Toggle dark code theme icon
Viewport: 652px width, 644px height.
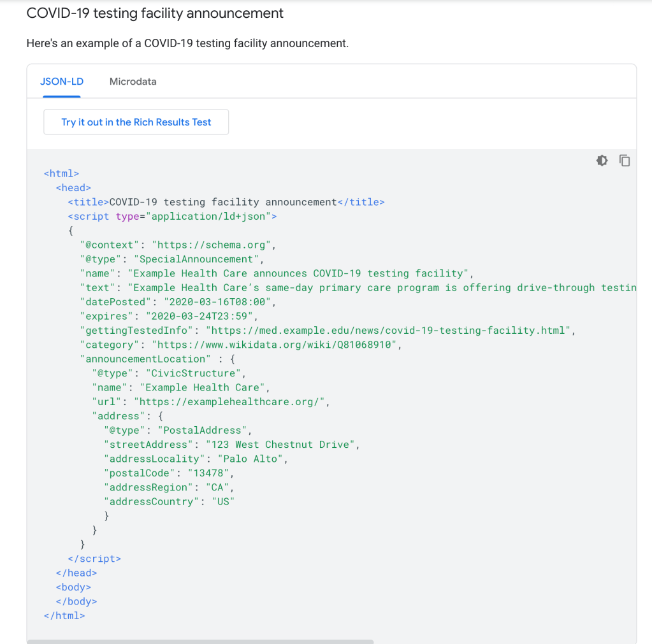(602, 161)
